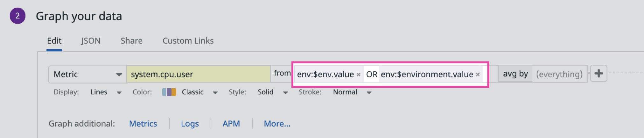Remove the env:$env.value filter tag

(x=358, y=75)
